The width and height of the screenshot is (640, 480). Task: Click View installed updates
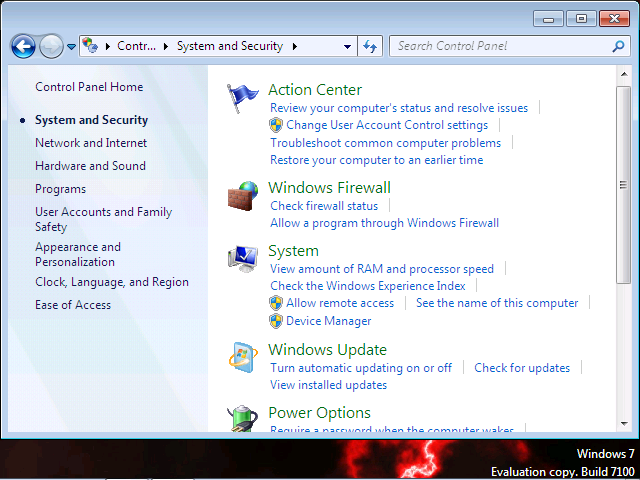pos(329,385)
